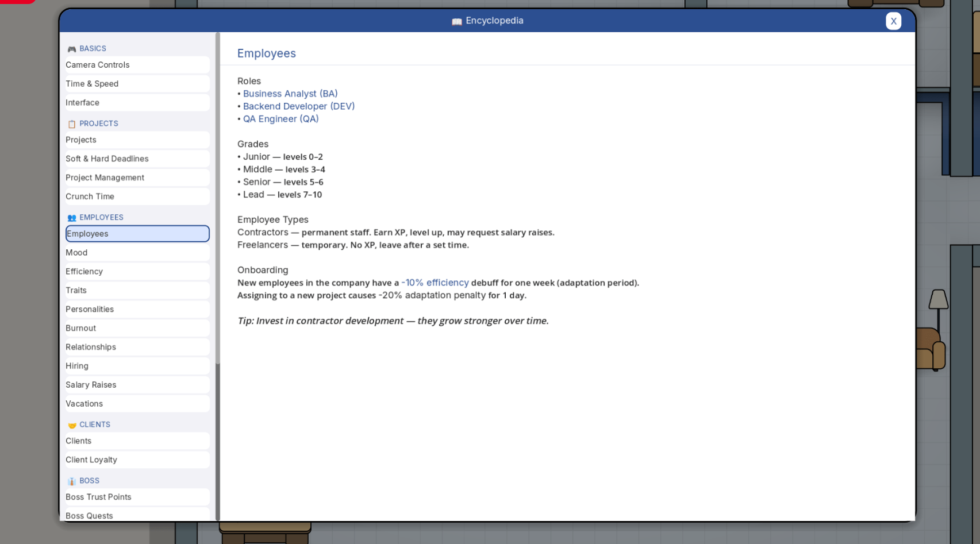Click the gamepad icon next to BASICS
Image resolution: width=980 pixels, height=544 pixels.
(x=72, y=49)
